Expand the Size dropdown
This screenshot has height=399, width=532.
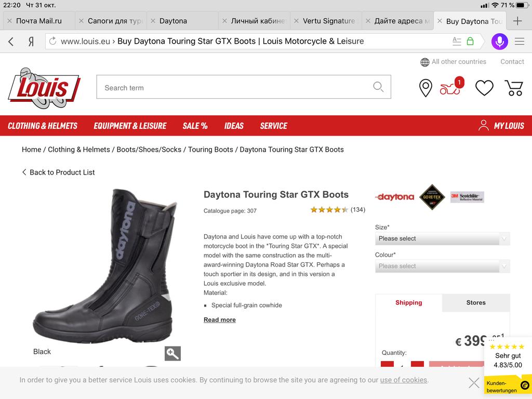[x=442, y=238]
